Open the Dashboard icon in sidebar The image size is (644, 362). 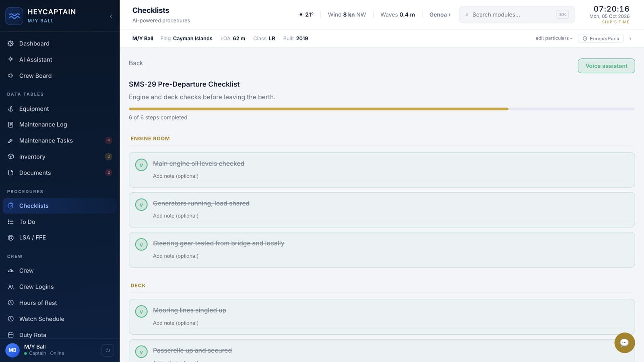tap(11, 43)
